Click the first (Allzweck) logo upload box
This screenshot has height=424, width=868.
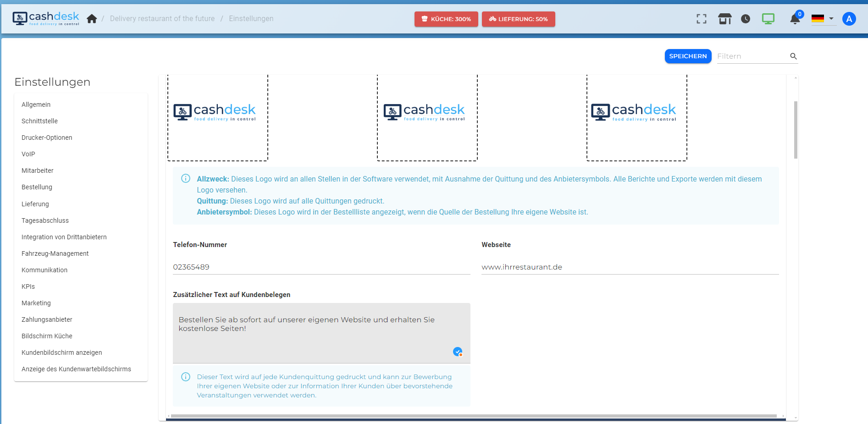[218, 118]
